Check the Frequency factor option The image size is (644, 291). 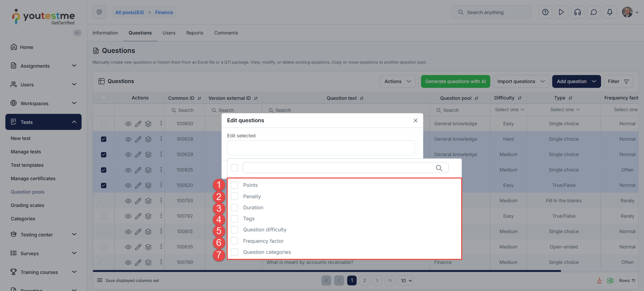tap(234, 241)
